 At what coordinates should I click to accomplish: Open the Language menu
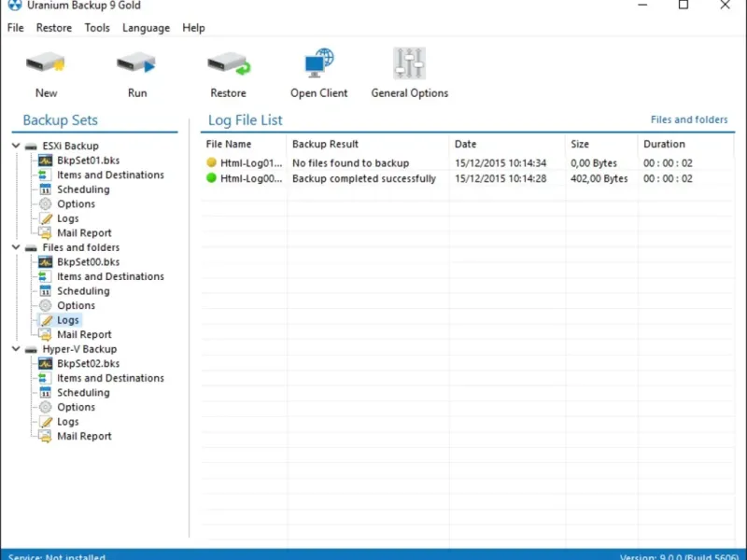point(146,28)
